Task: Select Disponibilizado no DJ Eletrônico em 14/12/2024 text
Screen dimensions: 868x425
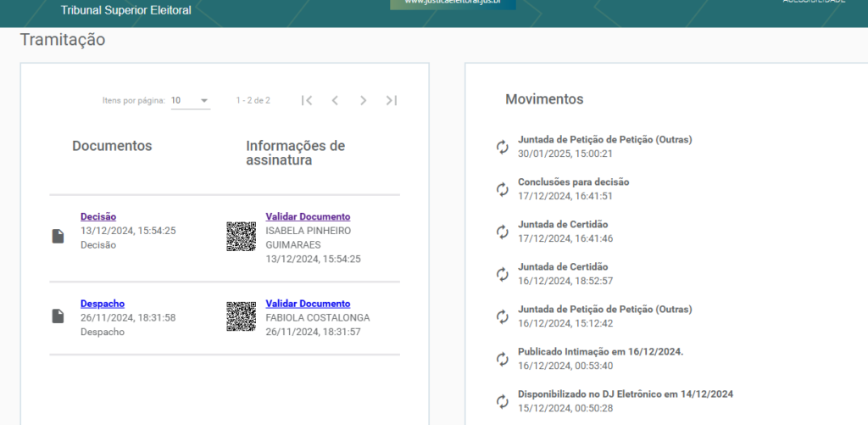Action: pyautogui.click(x=626, y=394)
